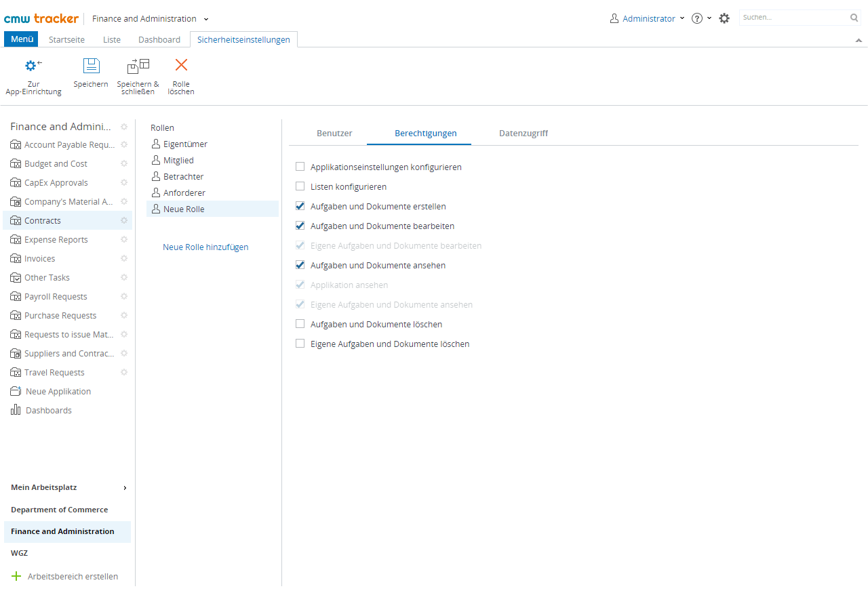The height and width of the screenshot is (593, 868).
Task: Uncheck Aufgaben und Dokumente ansehen
Action: pyautogui.click(x=300, y=265)
